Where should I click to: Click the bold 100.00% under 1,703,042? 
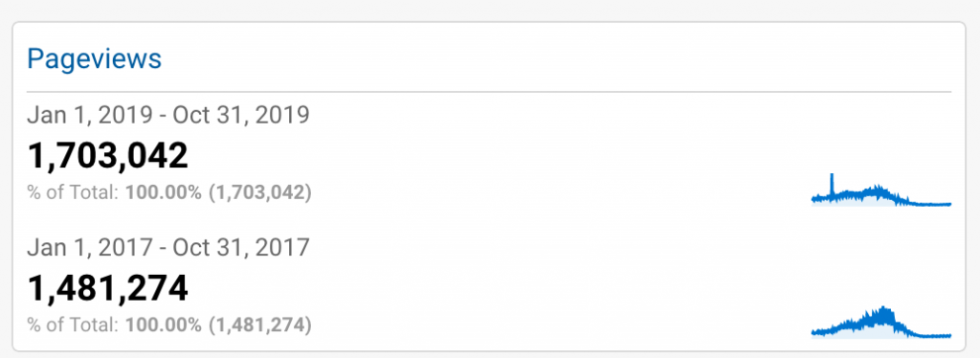coord(163,193)
